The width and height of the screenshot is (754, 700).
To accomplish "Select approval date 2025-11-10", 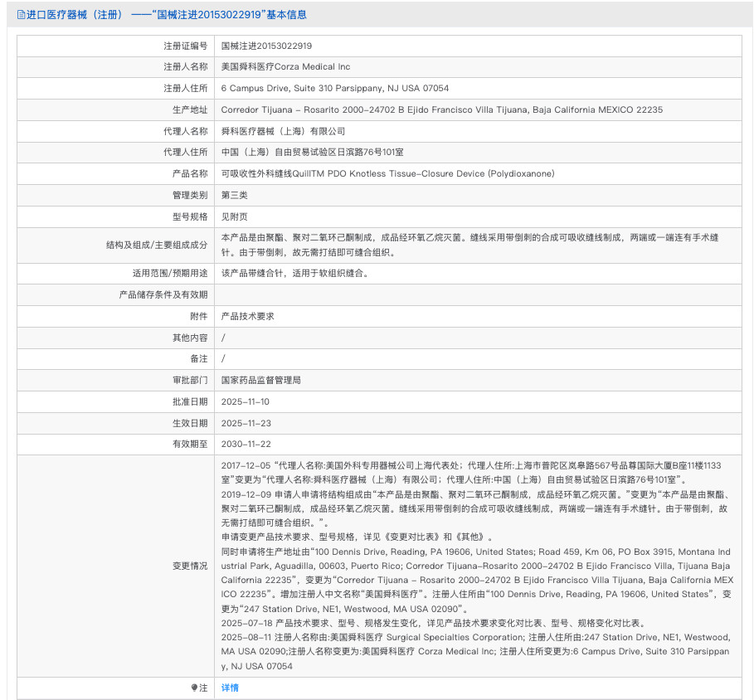I will [x=245, y=401].
